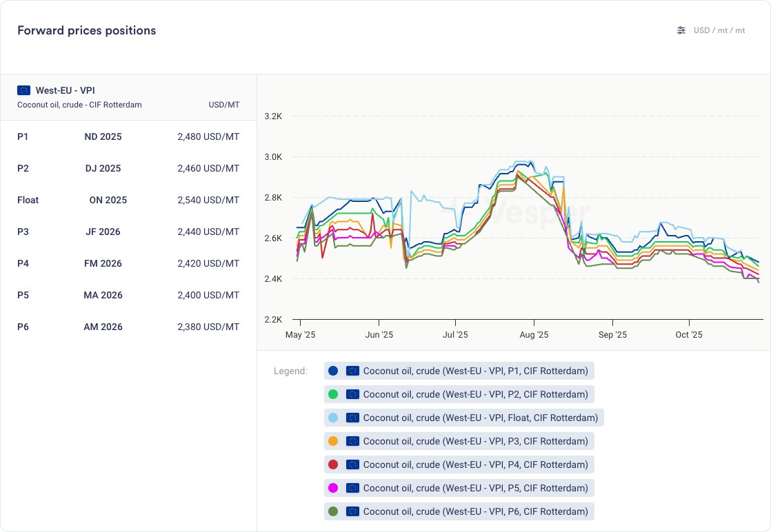Select the West-EU - VPI header row

coord(128,97)
